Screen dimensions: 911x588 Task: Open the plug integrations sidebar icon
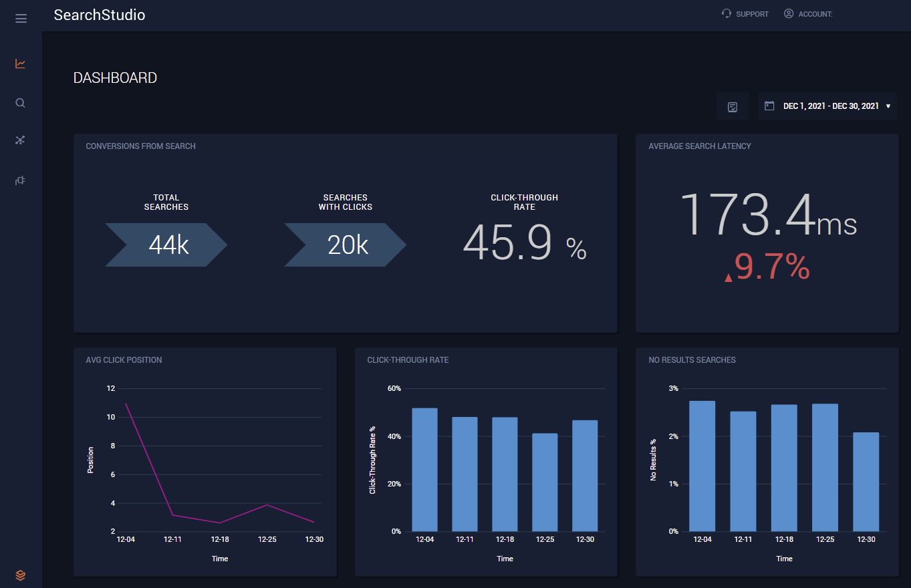21,180
